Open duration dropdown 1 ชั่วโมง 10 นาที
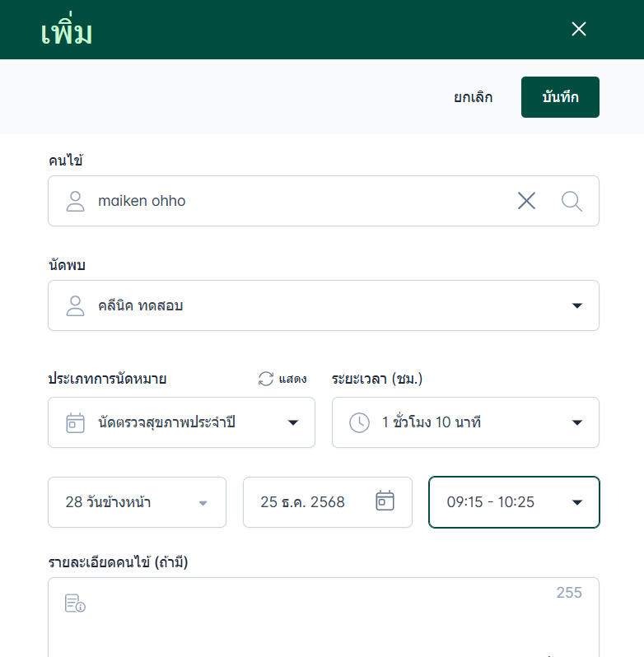The width and height of the screenshot is (644, 657). tap(465, 422)
